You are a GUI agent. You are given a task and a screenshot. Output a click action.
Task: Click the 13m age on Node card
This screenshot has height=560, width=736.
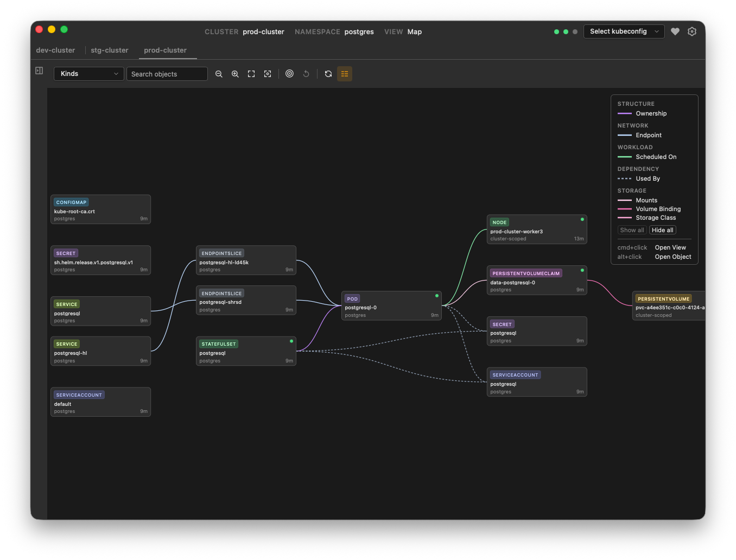pos(579,239)
